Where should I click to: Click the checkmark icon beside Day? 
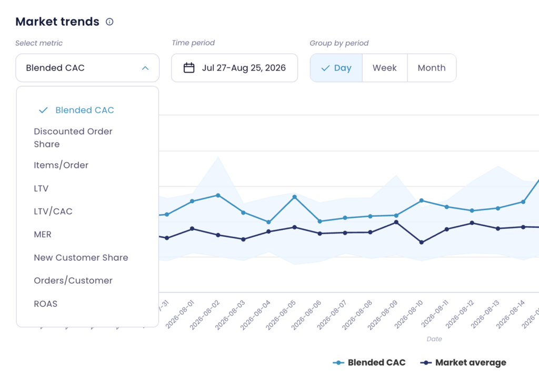point(325,68)
